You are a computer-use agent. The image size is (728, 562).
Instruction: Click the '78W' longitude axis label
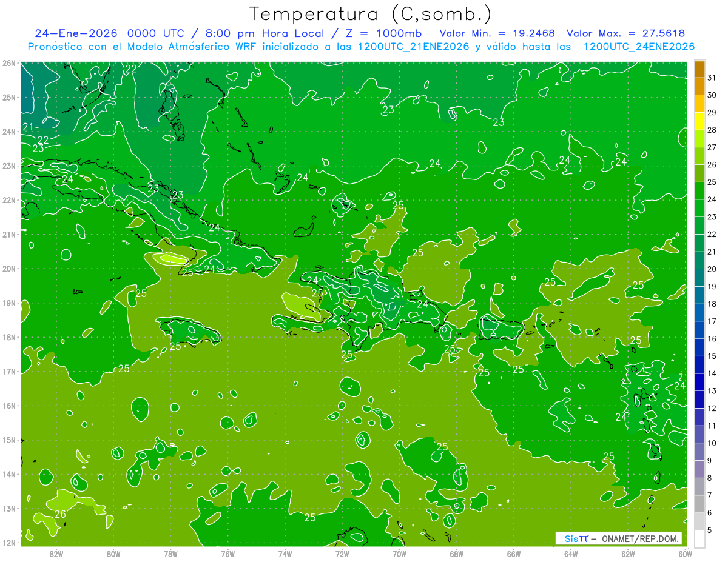coord(170,554)
